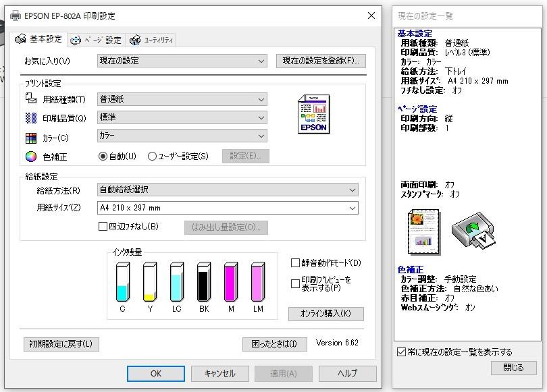Image resolution: width=547 pixels, height=392 pixels.
Task: Open the 用紙種類(T) paper type dropdown
Action: [x=182, y=99]
